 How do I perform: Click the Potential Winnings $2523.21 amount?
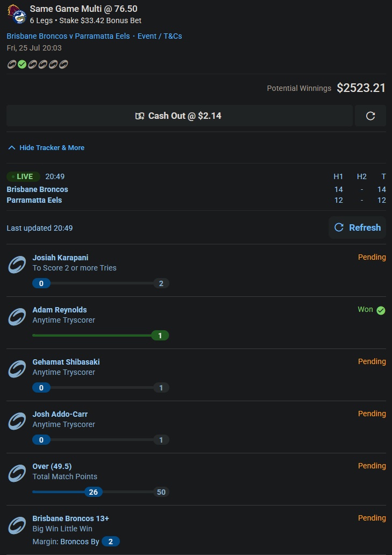pos(361,88)
